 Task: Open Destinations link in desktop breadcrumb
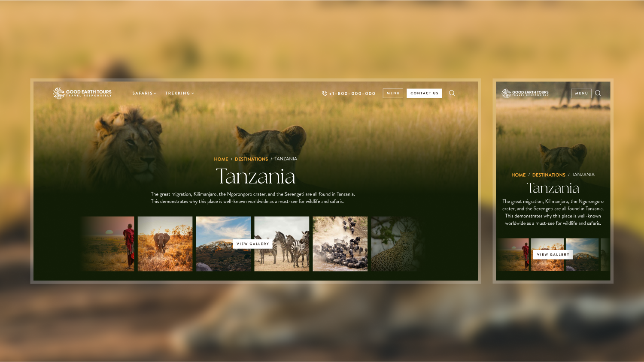pos(251,159)
